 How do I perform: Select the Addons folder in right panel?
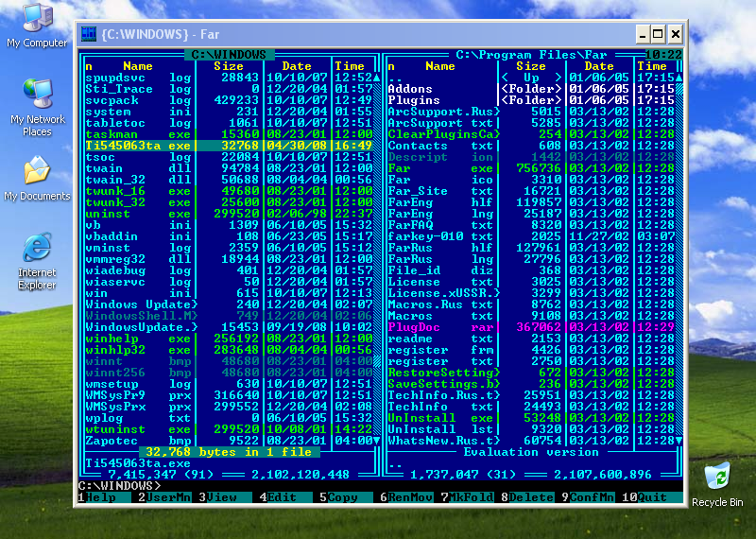tap(531, 89)
